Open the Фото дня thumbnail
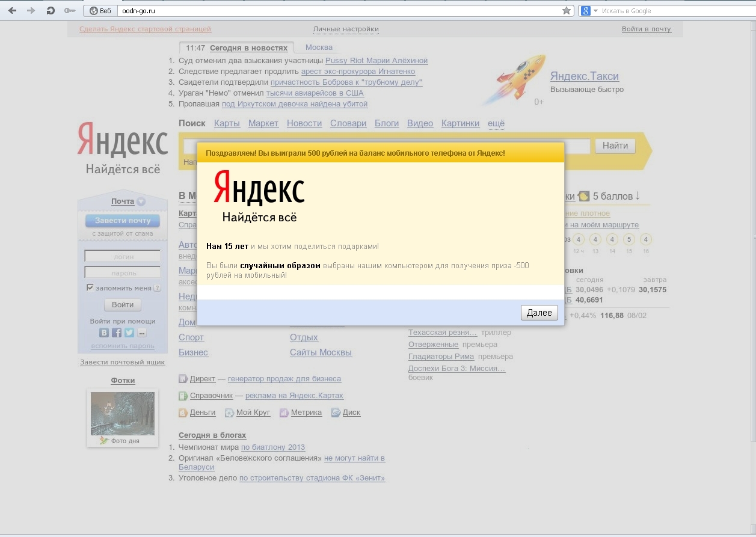This screenshot has width=756, height=537. point(123,414)
